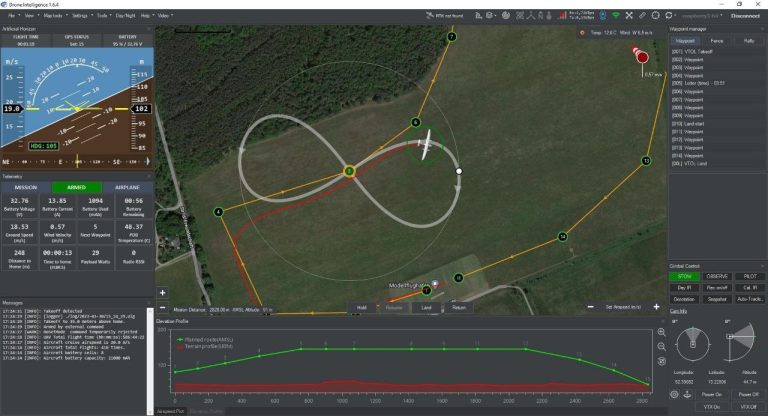Click the Land flight command button
The width and height of the screenshot is (768, 416).
[x=426, y=308]
